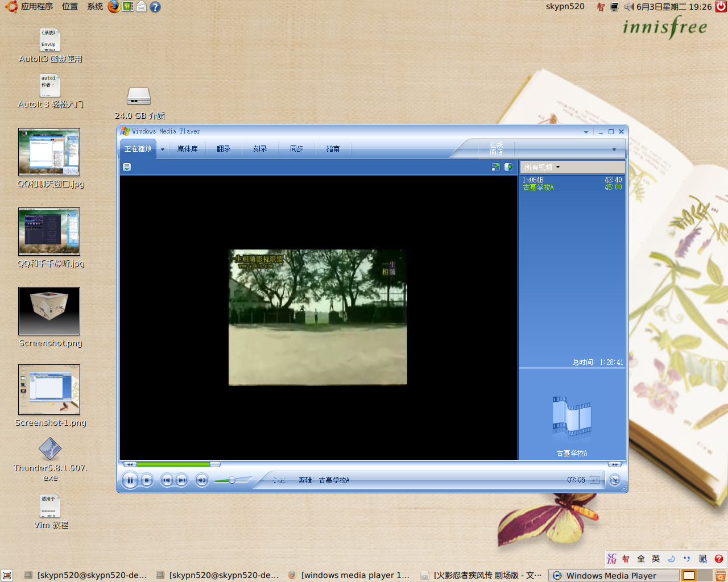This screenshot has height=582, width=728.
Task: Skip to the previous track
Action: click(x=167, y=480)
